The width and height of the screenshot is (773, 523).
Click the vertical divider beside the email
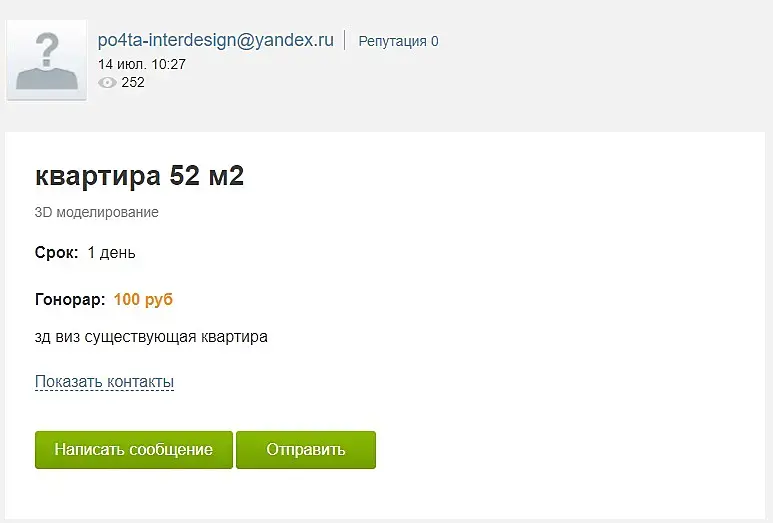click(x=345, y=41)
